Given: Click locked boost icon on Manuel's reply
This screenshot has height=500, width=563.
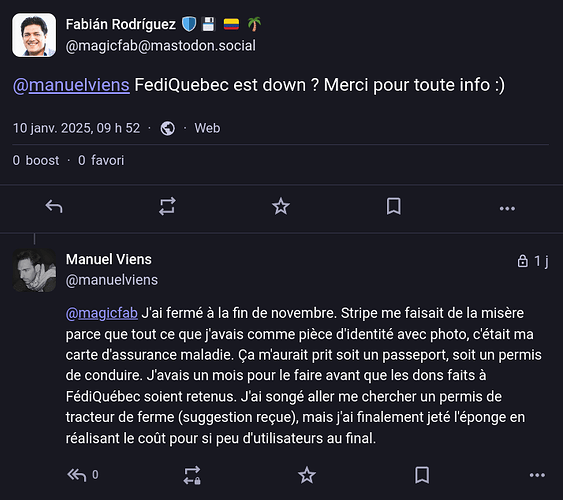Looking at the screenshot, I should pyautogui.click(x=192, y=475).
